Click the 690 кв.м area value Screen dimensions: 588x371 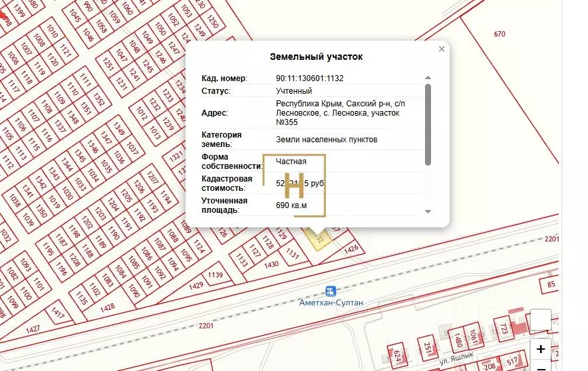click(291, 205)
